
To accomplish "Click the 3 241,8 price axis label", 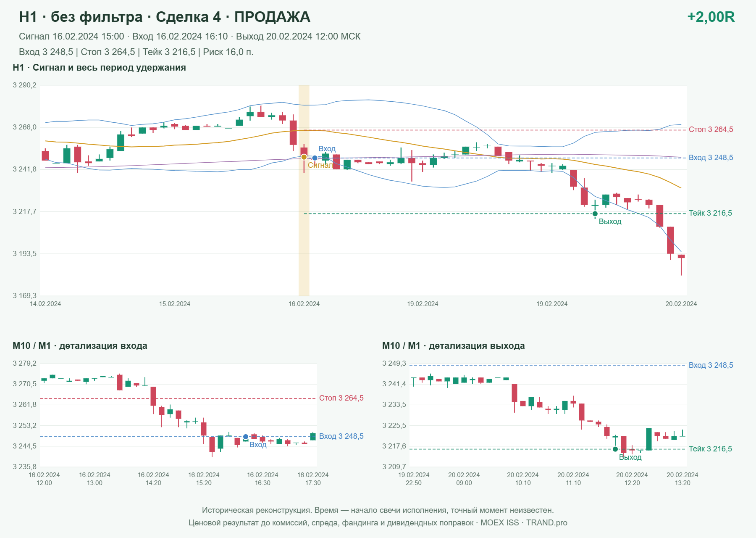I will (x=24, y=169).
